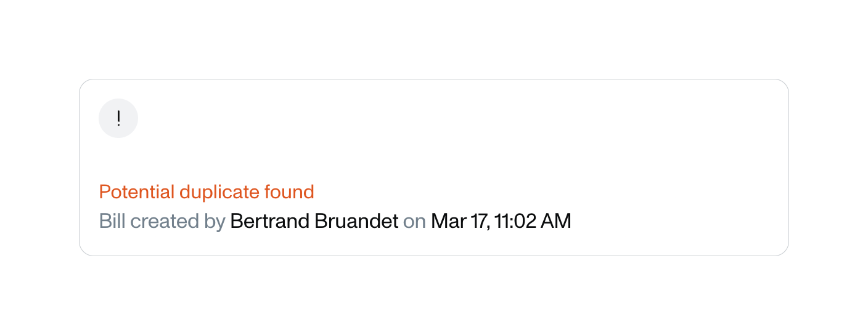The height and width of the screenshot is (335, 868).
Task: Click the surname 'Bruandet'
Action: click(356, 221)
